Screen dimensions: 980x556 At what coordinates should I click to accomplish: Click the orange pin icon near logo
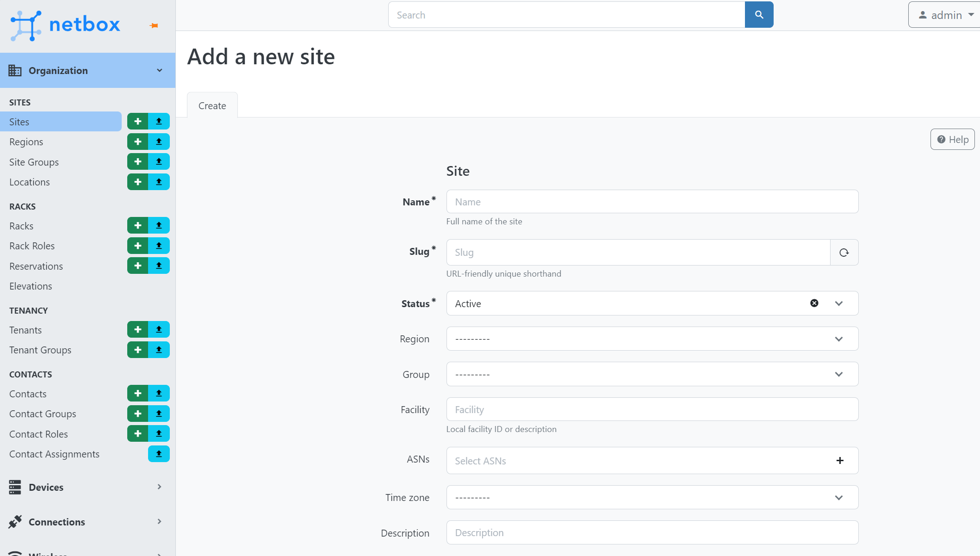pyautogui.click(x=154, y=26)
